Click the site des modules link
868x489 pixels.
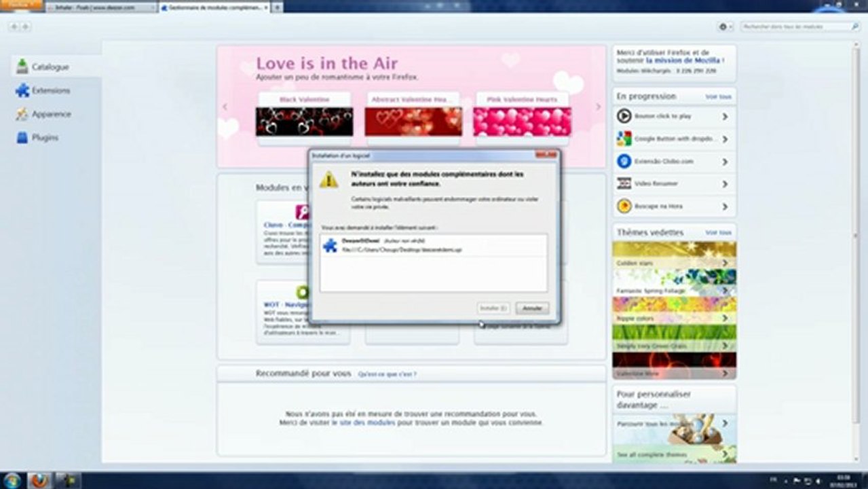pos(363,422)
